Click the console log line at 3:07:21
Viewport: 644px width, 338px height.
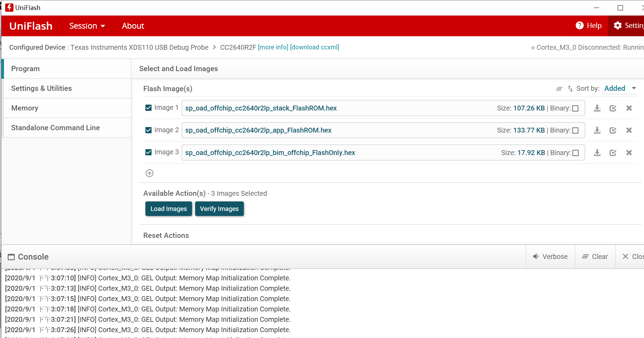click(x=148, y=319)
